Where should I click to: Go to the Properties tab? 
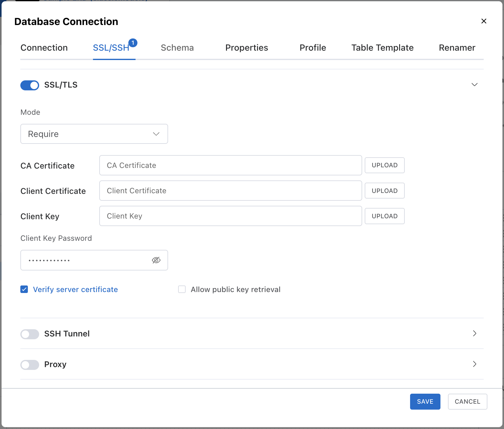click(247, 48)
